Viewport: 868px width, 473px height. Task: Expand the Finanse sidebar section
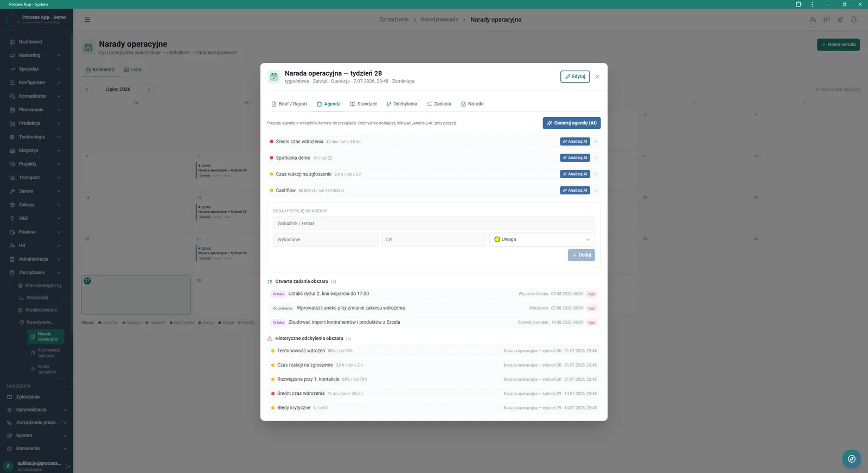36,232
